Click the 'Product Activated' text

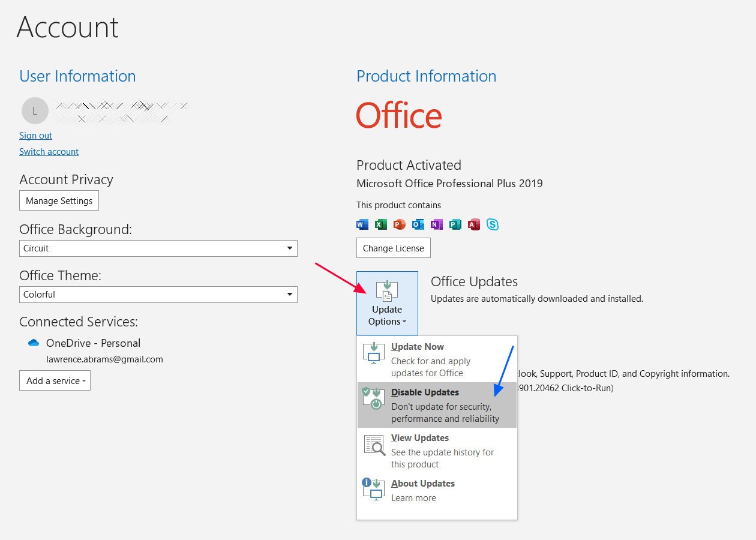coord(409,165)
